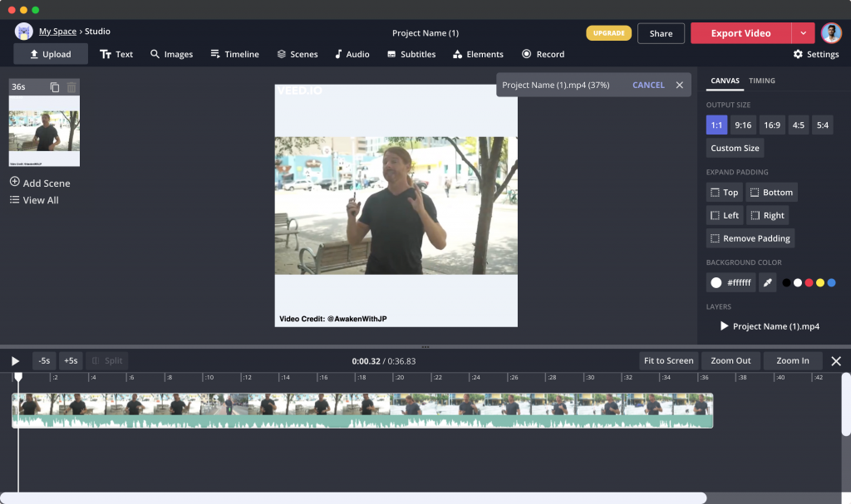
Task: Cancel the video export
Action: coord(648,85)
